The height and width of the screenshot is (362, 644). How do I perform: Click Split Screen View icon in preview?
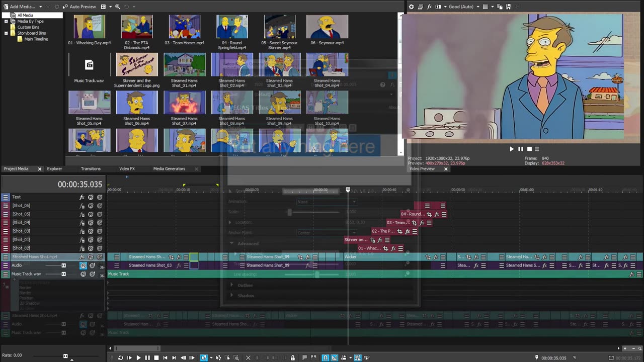pos(438,7)
